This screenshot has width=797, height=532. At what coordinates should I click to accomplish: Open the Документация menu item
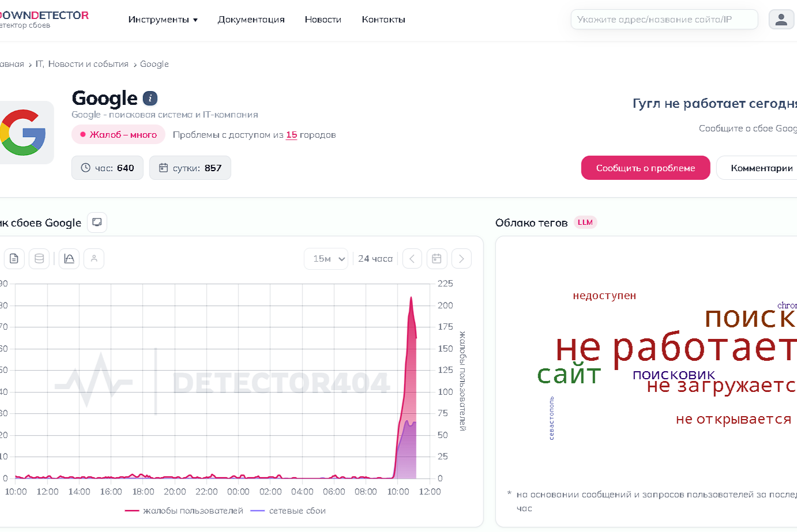coord(251,20)
